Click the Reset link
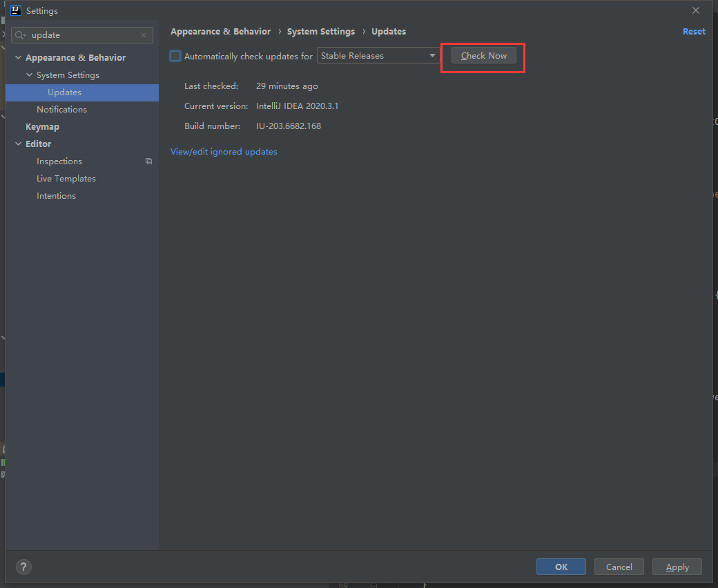This screenshot has height=588, width=718. (x=694, y=32)
